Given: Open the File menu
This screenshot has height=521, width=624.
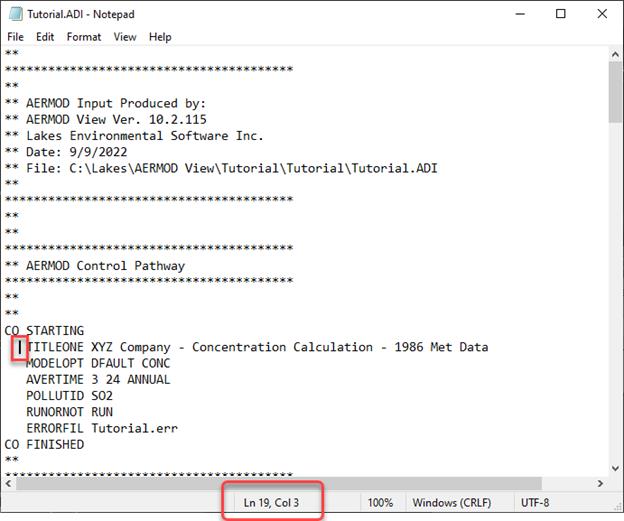Looking at the screenshot, I should [15, 37].
